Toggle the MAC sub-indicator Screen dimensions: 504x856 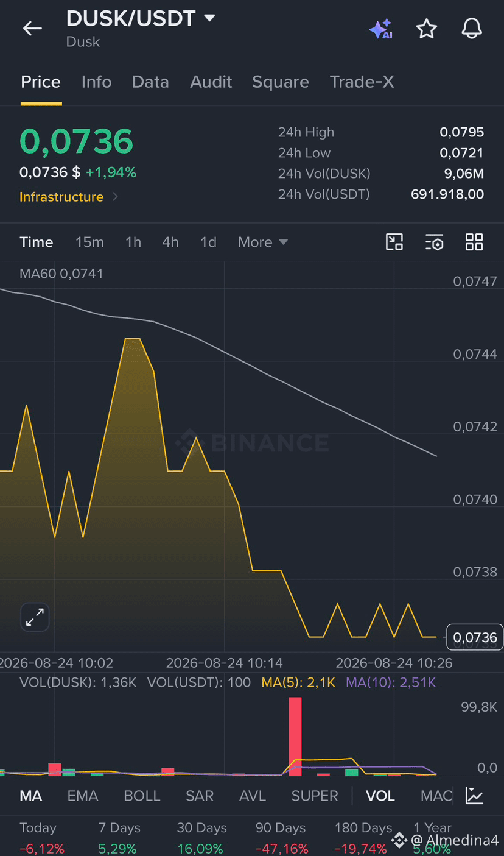tap(436, 796)
